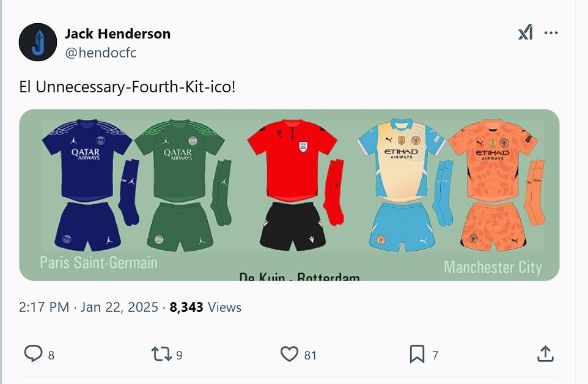Share the tweet via upload icon
588x384 pixels.
coord(545,353)
